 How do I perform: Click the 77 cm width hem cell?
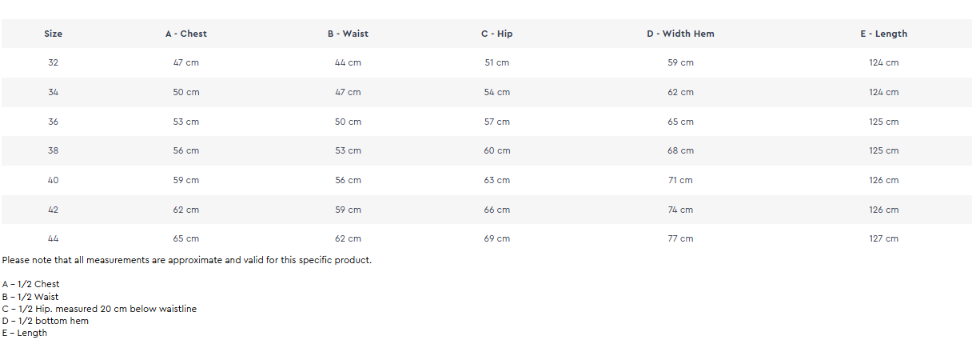[680, 238]
